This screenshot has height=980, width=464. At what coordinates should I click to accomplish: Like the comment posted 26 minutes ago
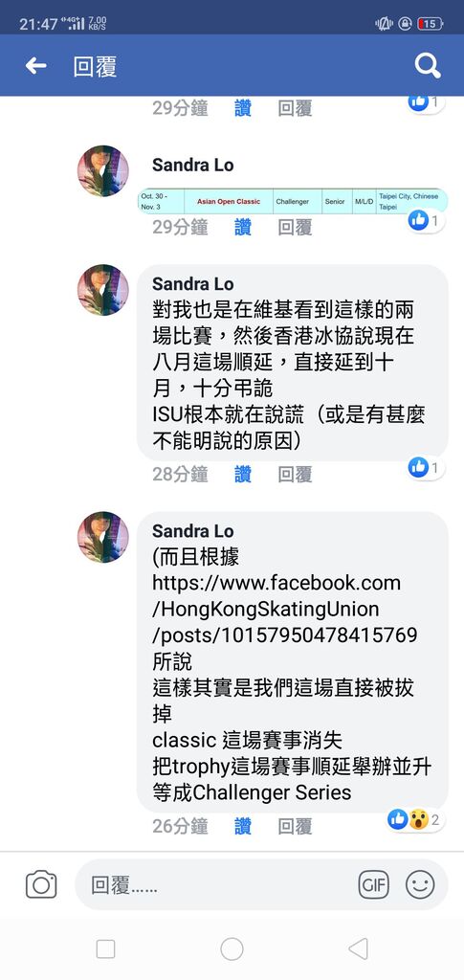pos(243,826)
